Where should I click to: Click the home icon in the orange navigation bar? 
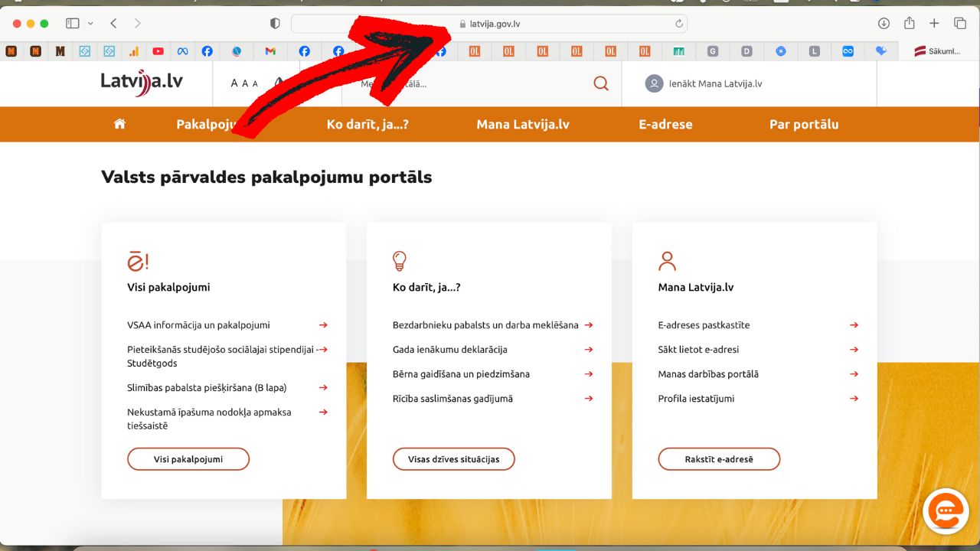(119, 124)
